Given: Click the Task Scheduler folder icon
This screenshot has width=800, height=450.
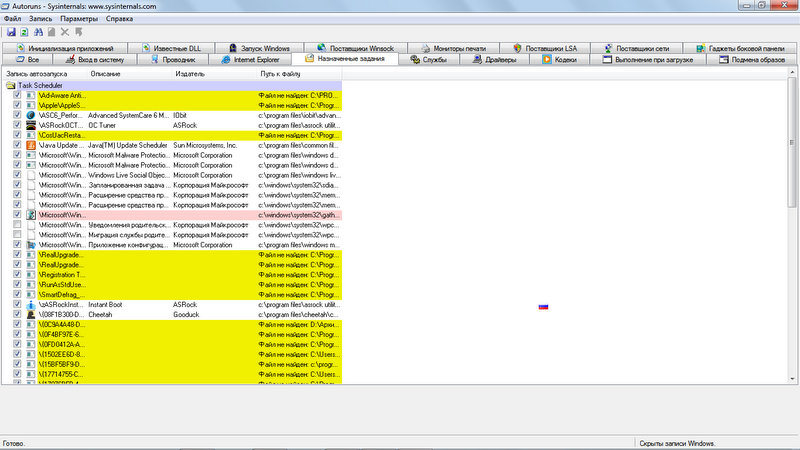Looking at the screenshot, I should (x=11, y=85).
